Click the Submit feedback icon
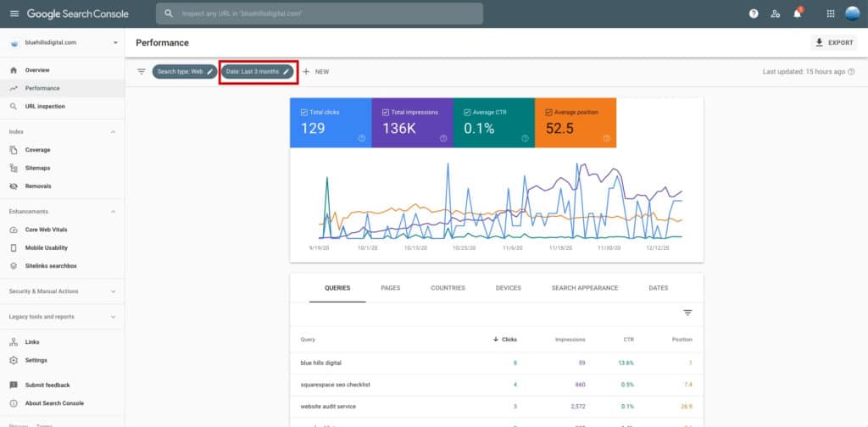Image resolution: width=868 pixels, height=427 pixels. (14, 385)
